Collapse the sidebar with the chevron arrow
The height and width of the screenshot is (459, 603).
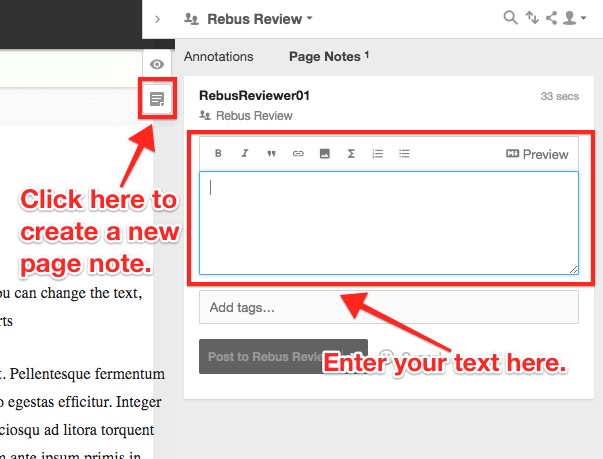[157, 19]
